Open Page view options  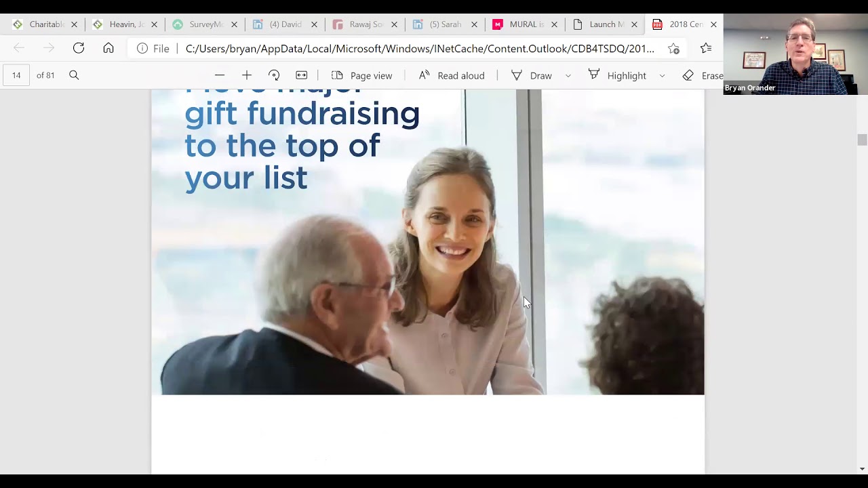[x=361, y=75]
